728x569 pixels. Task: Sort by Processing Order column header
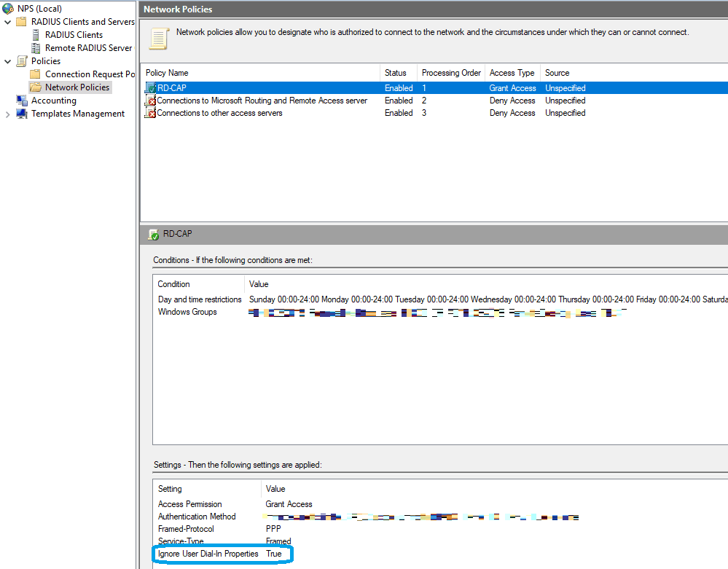(451, 73)
